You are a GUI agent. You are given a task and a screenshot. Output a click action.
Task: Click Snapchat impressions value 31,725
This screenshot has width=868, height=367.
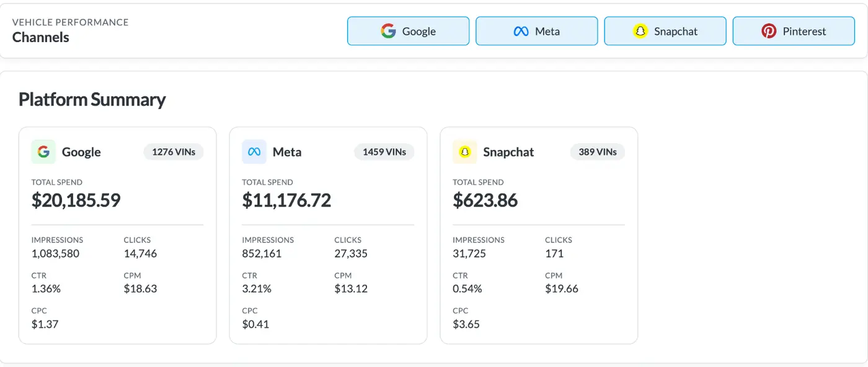tap(469, 254)
